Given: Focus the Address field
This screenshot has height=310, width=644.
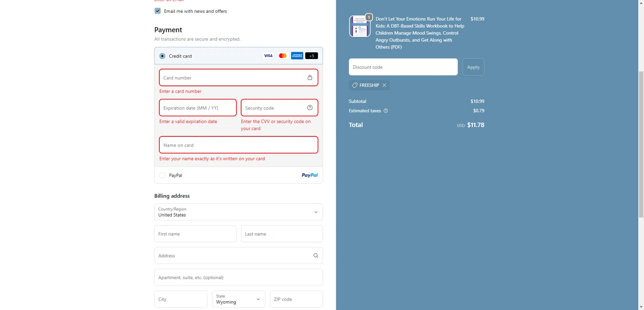Looking at the screenshot, I should (239, 256).
